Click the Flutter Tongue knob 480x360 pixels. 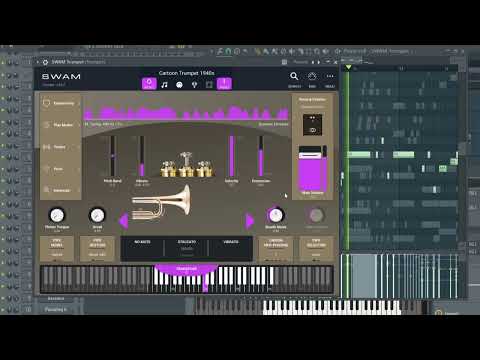57,215
